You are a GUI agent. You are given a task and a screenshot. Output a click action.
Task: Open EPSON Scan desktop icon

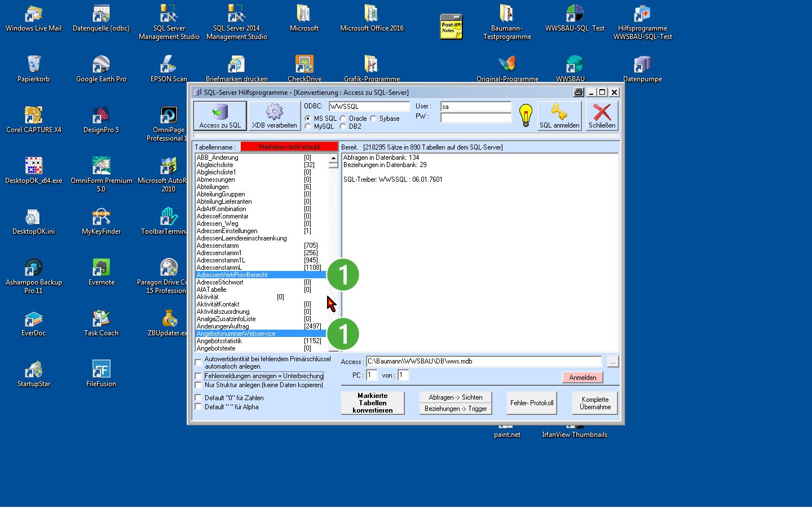[x=169, y=69]
